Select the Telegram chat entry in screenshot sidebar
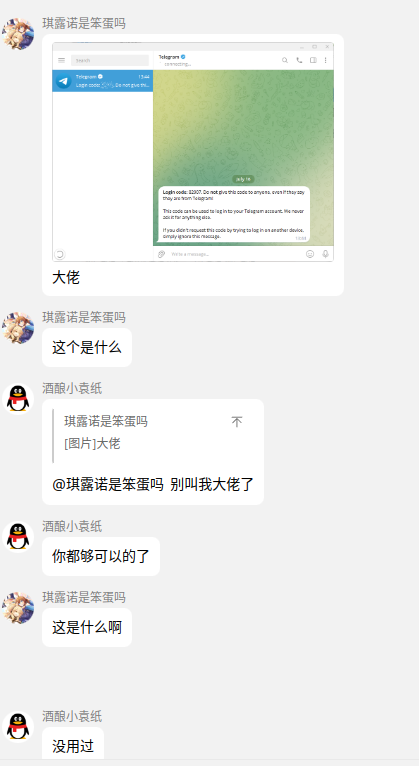419x766 pixels. coord(103,81)
